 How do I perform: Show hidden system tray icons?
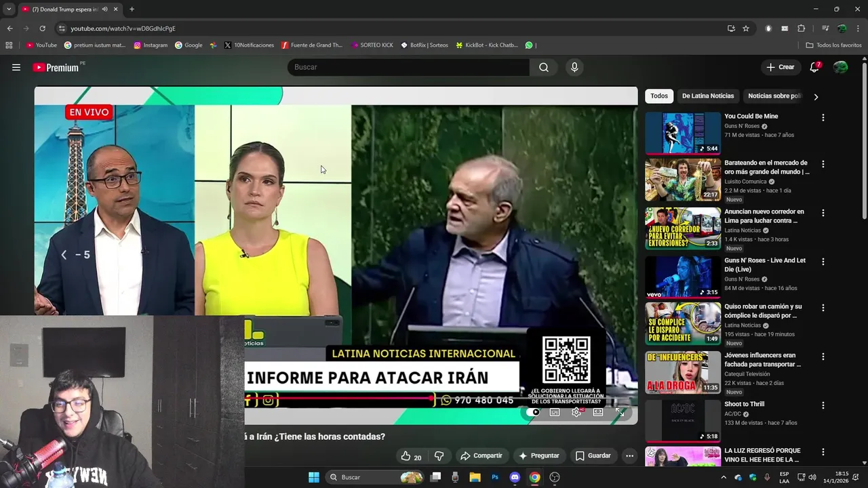(723, 477)
